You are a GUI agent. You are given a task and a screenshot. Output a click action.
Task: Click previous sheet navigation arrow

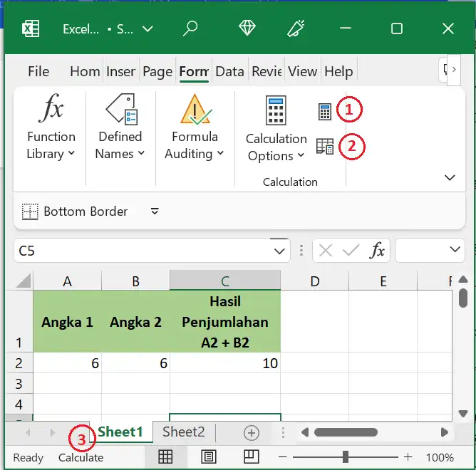[x=29, y=432]
